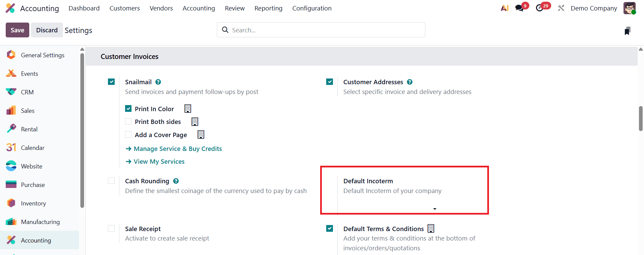Check the Add a Cover Page option
Image resolution: width=644 pixels, height=255 pixels.
point(128,135)
